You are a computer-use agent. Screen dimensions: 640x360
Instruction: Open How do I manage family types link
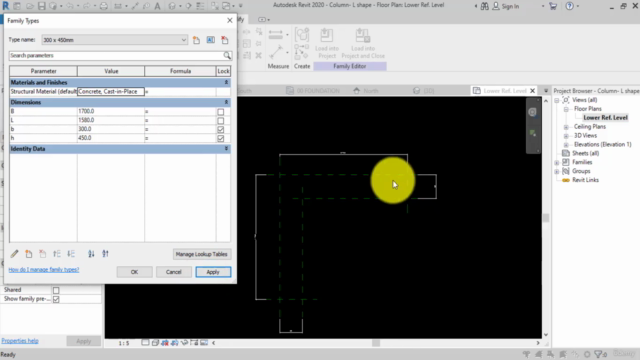pyautogui.click(x=44, y=270)
